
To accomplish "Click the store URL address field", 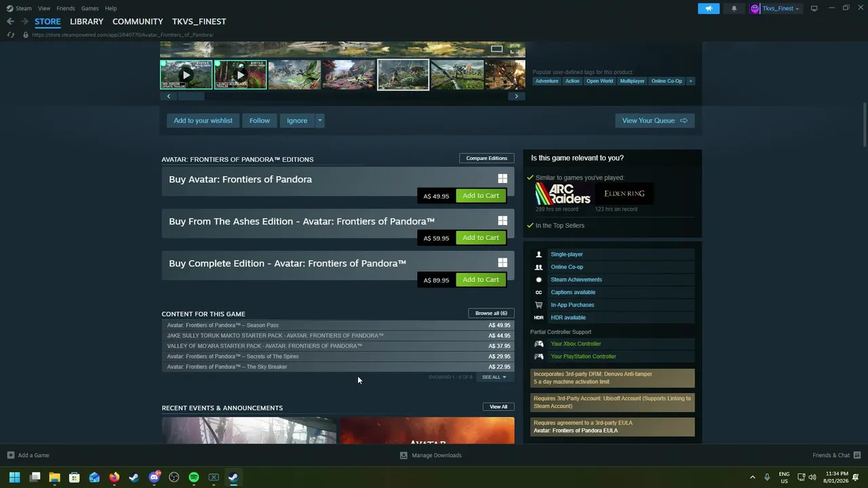I will click(122, 35).
